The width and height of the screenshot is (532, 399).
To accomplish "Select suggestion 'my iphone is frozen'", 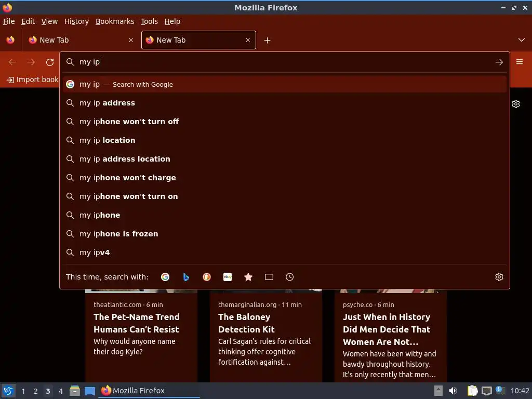I will click(x=285, y=234).
